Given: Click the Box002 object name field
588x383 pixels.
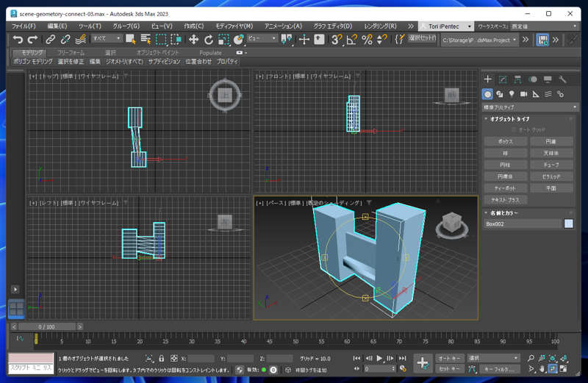Looking at the screenshot, I should point(523,224).
